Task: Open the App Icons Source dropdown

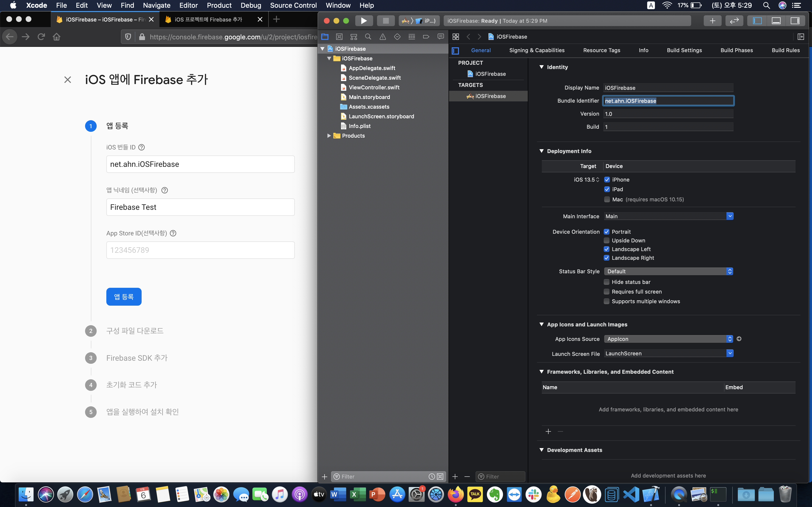Action: click(668, 339)
